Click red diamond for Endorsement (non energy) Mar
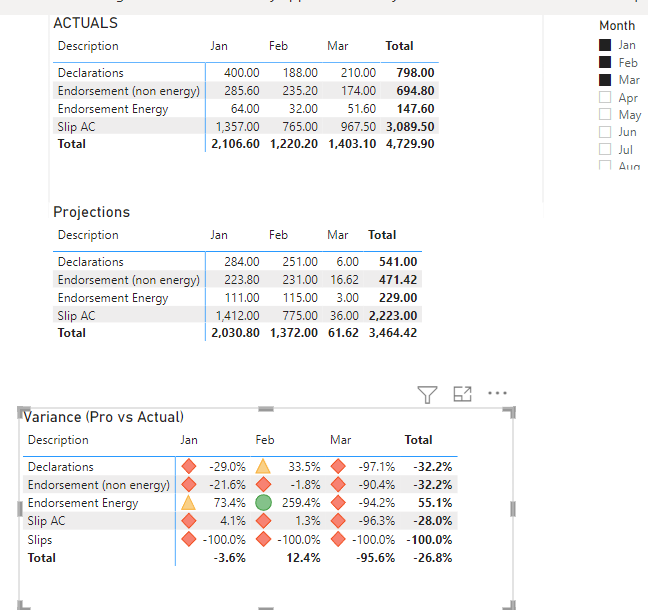 click(338, 484)
